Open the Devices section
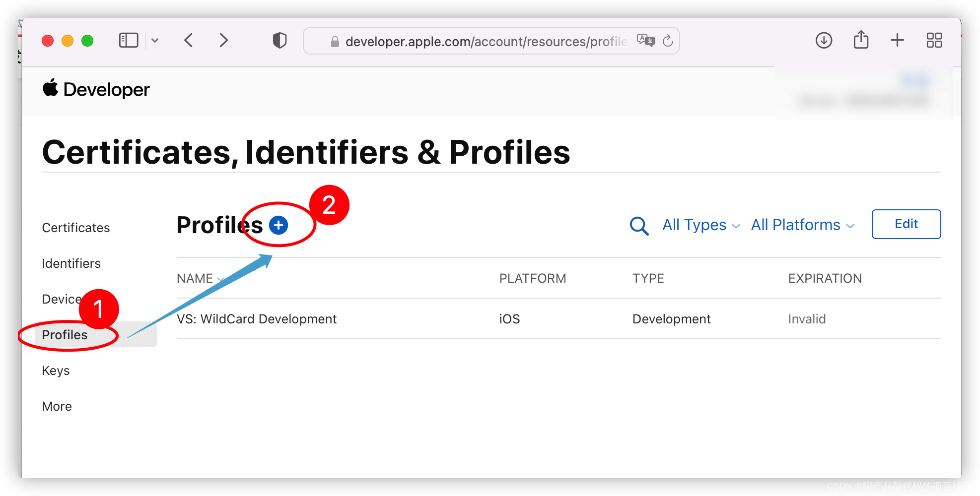Image resolution: width=980 pixels, height=496 pixels. coord(62,299)
